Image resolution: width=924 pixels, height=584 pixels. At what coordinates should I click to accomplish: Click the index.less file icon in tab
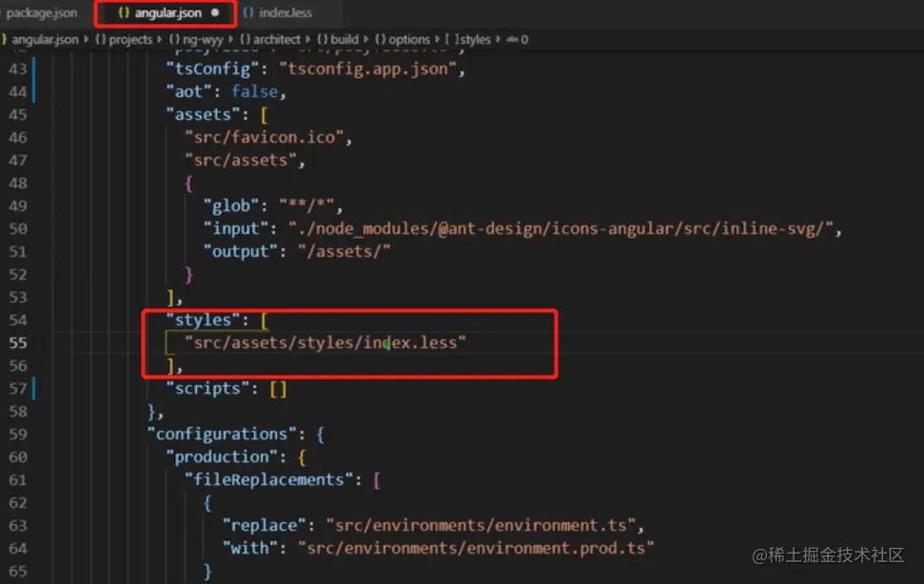tap(248, 12)
